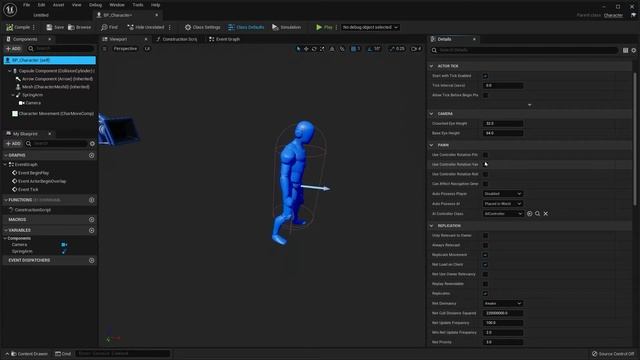Show advanced Actor Tick properties arrow
640x360 pixels.
click(529, 105)
